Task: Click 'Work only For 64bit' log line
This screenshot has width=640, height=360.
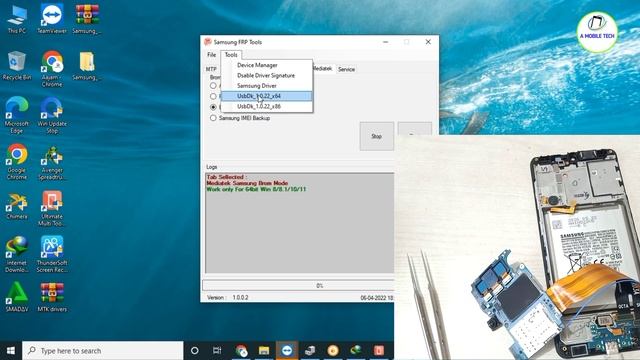Action: coord(256,189)
